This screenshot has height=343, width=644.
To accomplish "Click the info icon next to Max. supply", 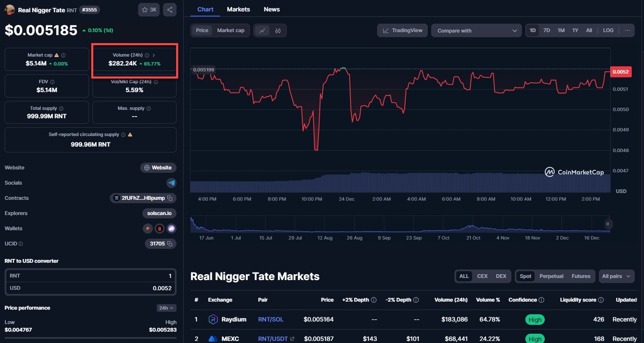I will pyautogui.click(x=149, y=109).
